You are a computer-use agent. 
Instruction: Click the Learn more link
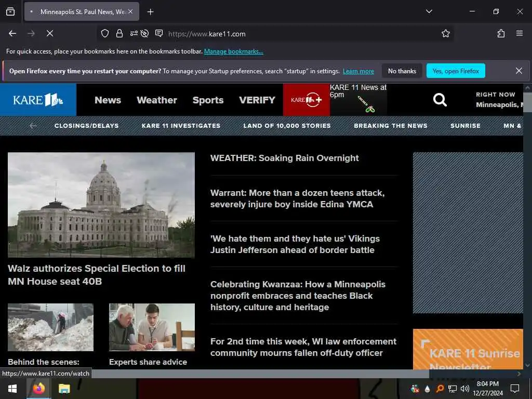click(358, 71)
